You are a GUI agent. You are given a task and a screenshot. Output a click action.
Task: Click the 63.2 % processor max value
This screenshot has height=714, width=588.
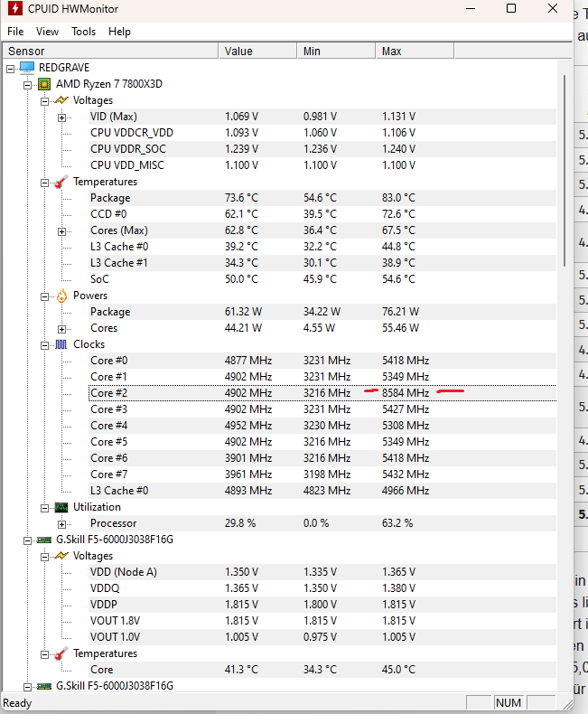[x=397, y=523]
